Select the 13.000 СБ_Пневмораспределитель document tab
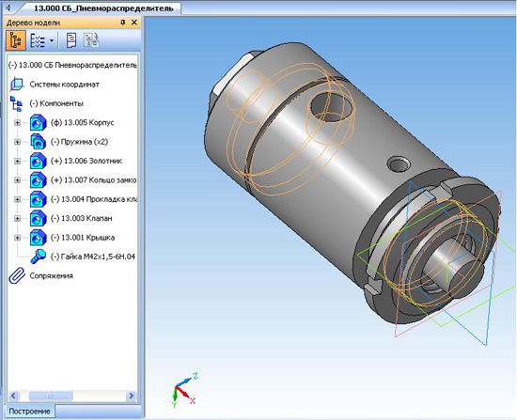517x420 pixels. coord(103,8)
